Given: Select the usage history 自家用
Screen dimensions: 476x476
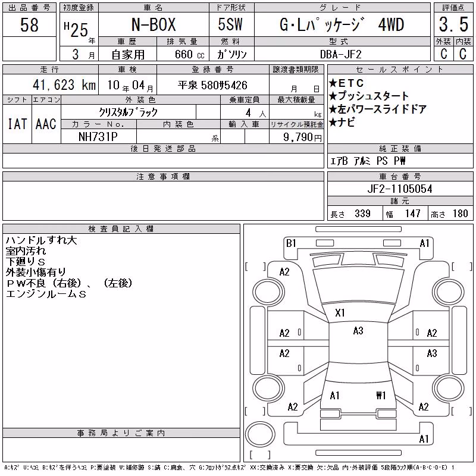Looking at the screenshot, I should 128,55.
